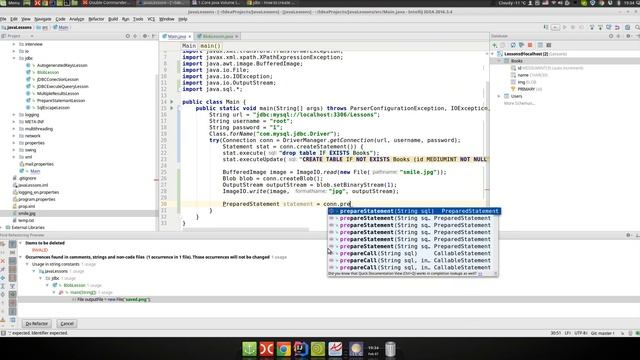
Task: Open the trash bin in the dock
Action: [x=390, y=349]
